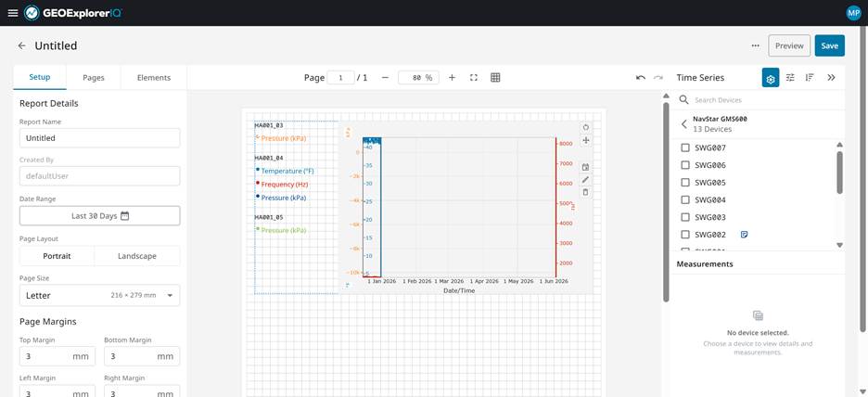Viewport: 868px width, 397px height.
Task: Check the SWG005 device checkbox
Action: coord(685,182)
